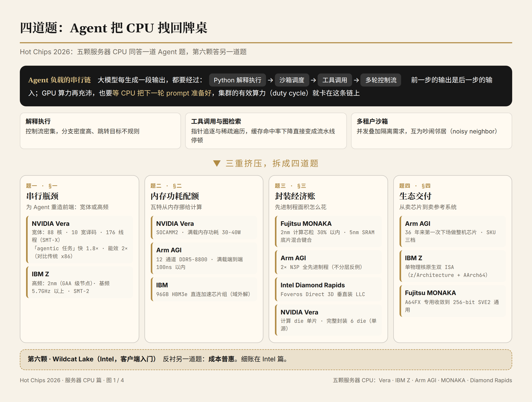The height and width of the screenshot is (402, 532).
Task: Click the highlighted '等 CPU 把下一轮 prompt 准备好' text
Action: pos(162,93)
